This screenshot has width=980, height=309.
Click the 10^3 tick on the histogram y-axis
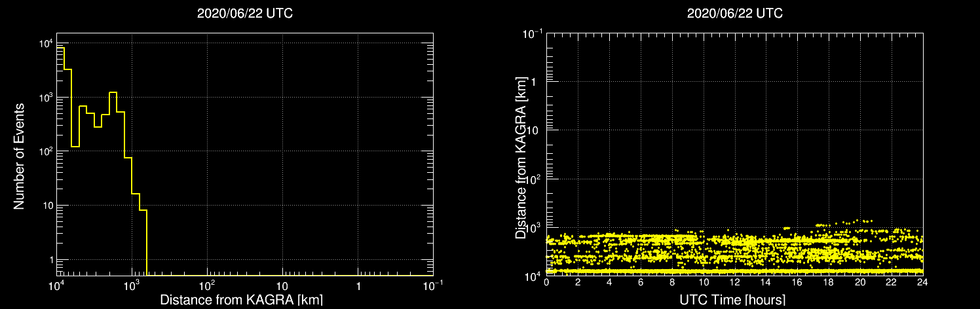click(45, 98)
